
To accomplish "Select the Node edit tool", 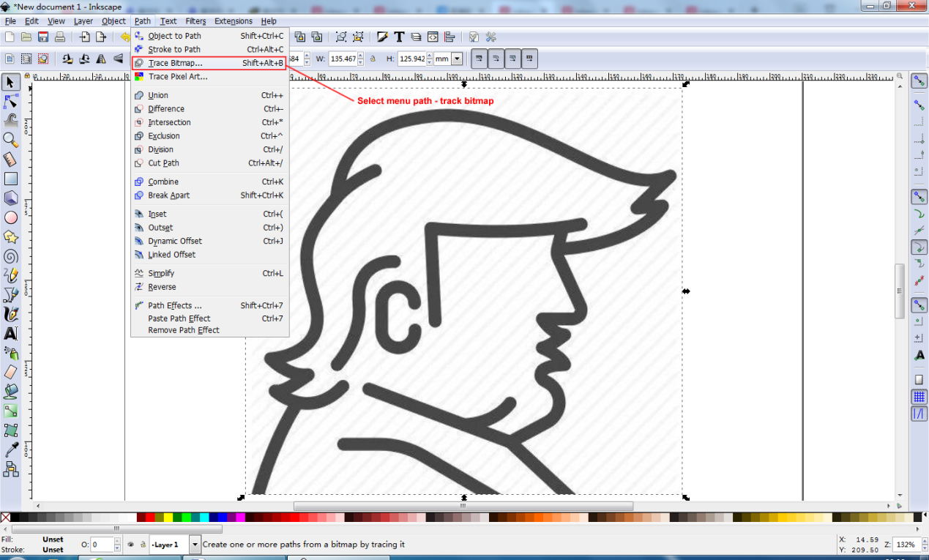I will [x=10, y=101].
